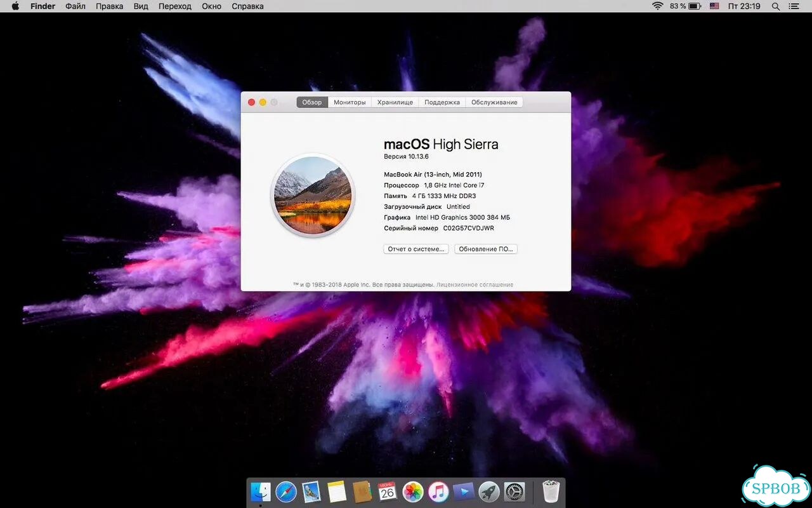Image resolution: width=812 pixels, height=508 pixels.
Task: Click the serial number C02G57CVDJWR
Action: tap(468, 228)
